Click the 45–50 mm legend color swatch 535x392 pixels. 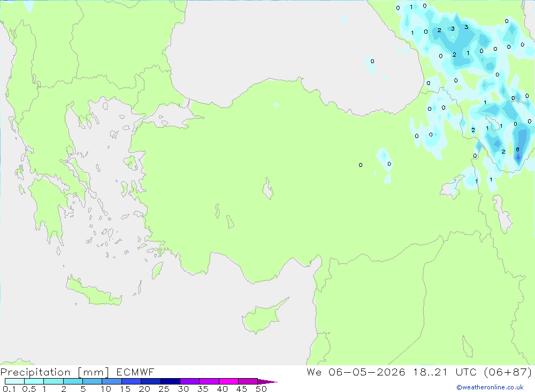click(x=248, y=381)
